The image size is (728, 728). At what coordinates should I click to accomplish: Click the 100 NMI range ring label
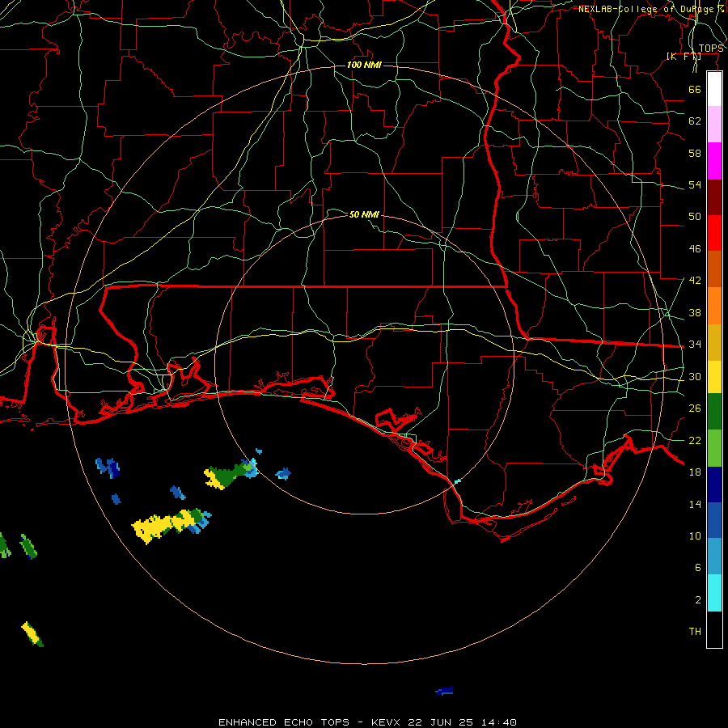pyautogui.click(x=364, y=65)
